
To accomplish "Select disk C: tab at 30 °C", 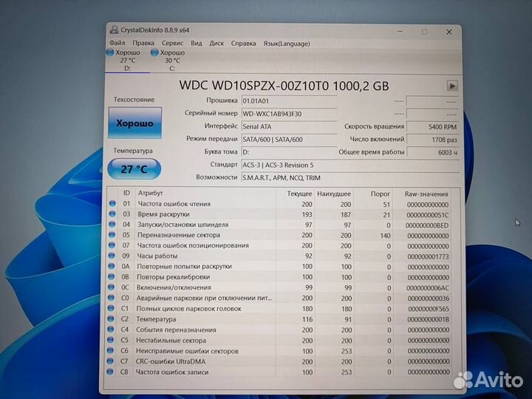I will (x=172, y=61).
